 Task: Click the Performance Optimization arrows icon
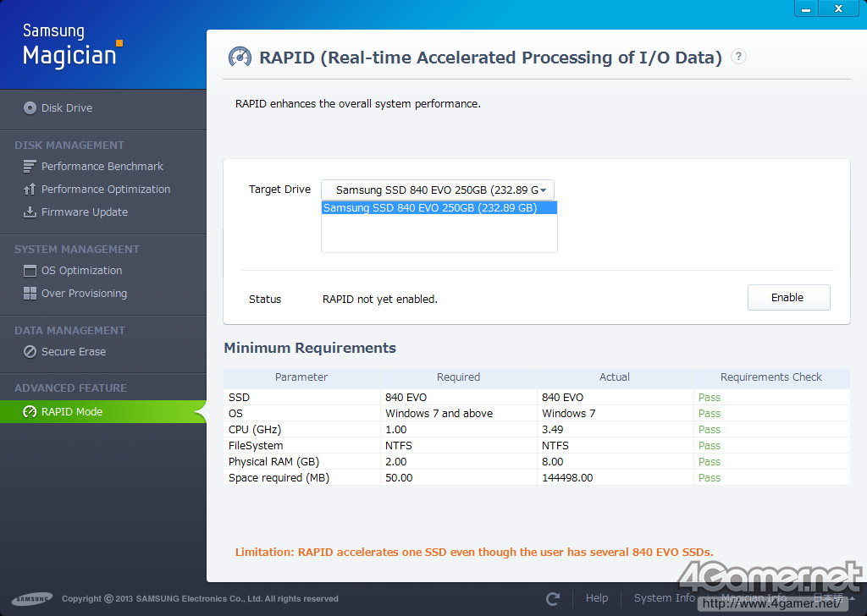pyautogui.click(x=30, y=189)
